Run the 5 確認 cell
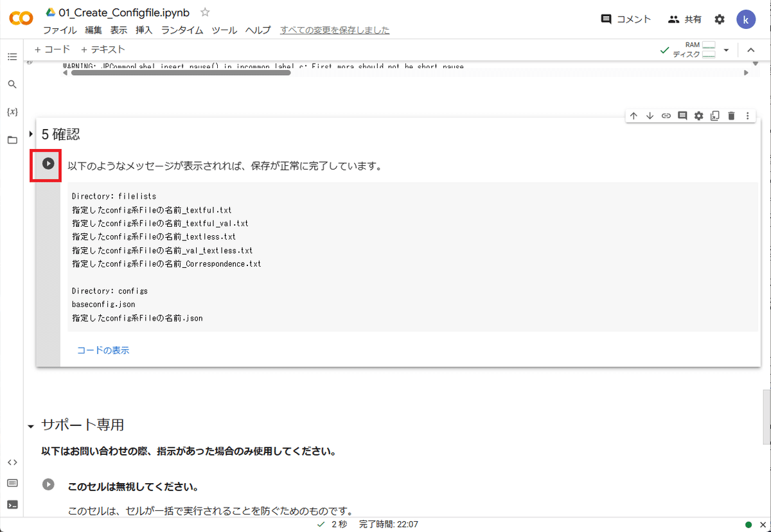 click(48, 163)
